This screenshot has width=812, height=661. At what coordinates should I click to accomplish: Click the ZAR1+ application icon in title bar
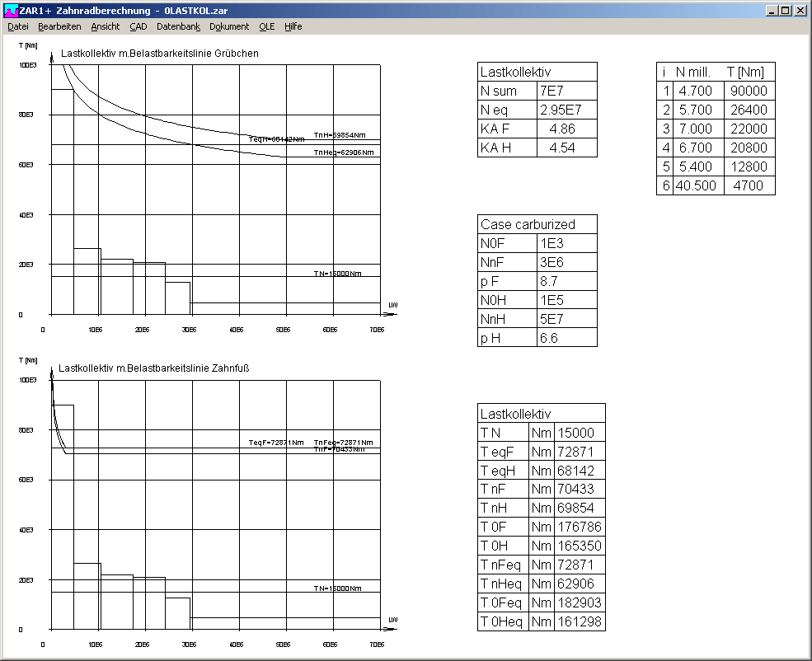(11, 11)
